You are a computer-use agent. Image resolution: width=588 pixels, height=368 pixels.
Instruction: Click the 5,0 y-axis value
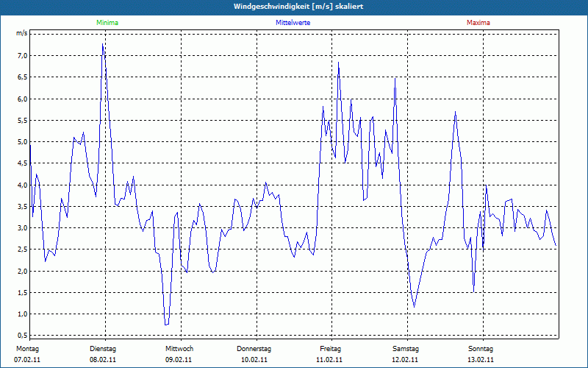22,141
